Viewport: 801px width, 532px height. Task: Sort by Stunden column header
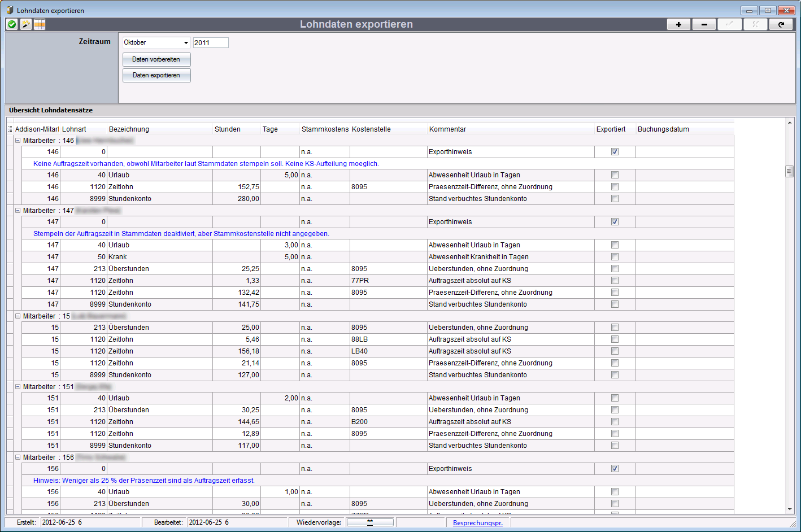click(237, 129)
